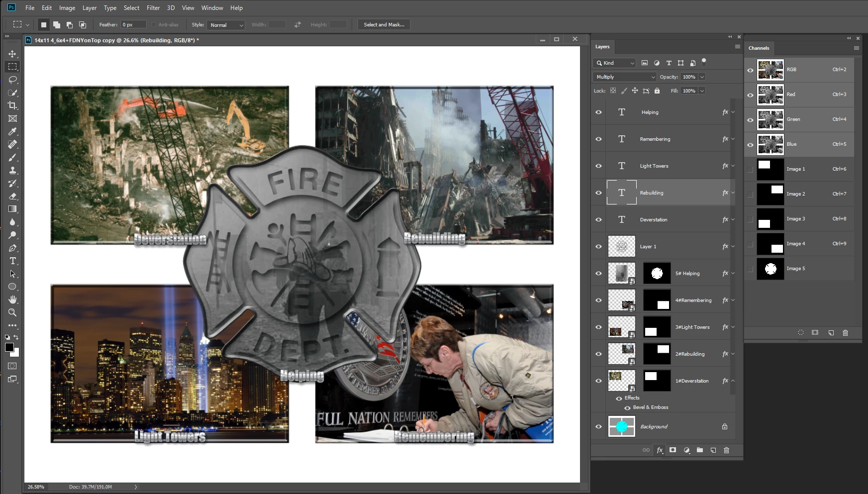This screenshot has height=494, width=868.
Task: Select the Gradient tool
Action: 12,209
